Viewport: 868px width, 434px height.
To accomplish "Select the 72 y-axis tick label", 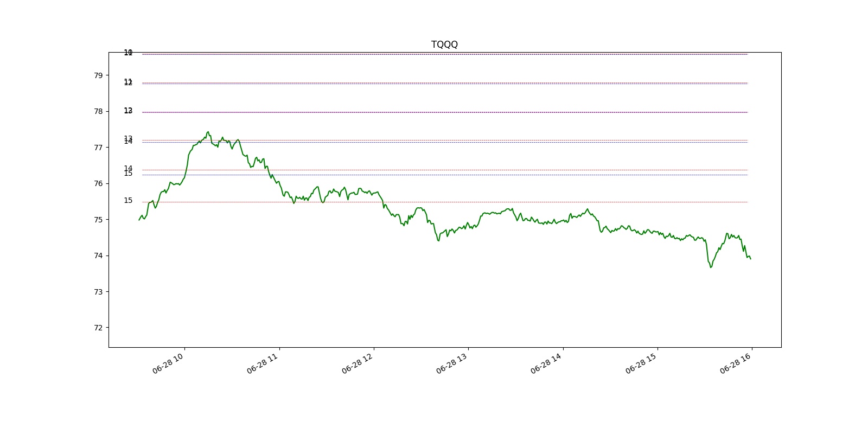I will click(98, 328).
